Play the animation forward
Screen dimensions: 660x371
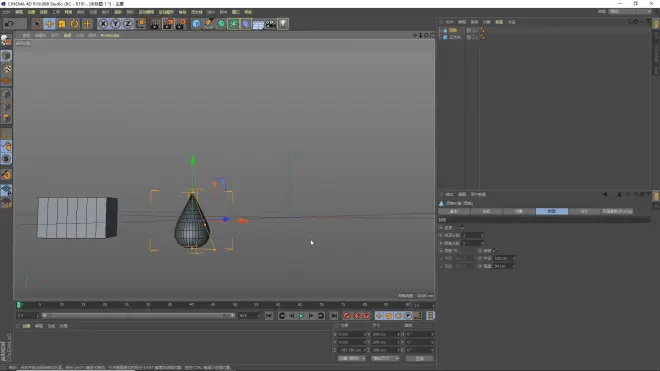point(301,316)
